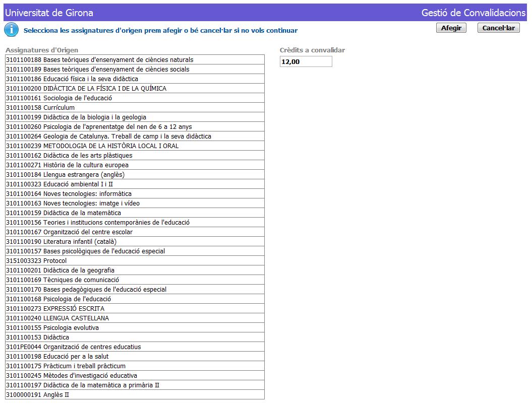Select Educació física i la seva didàctica
Image resolution: width=532 pixels, height=408 pixels.
click(91, 79)
